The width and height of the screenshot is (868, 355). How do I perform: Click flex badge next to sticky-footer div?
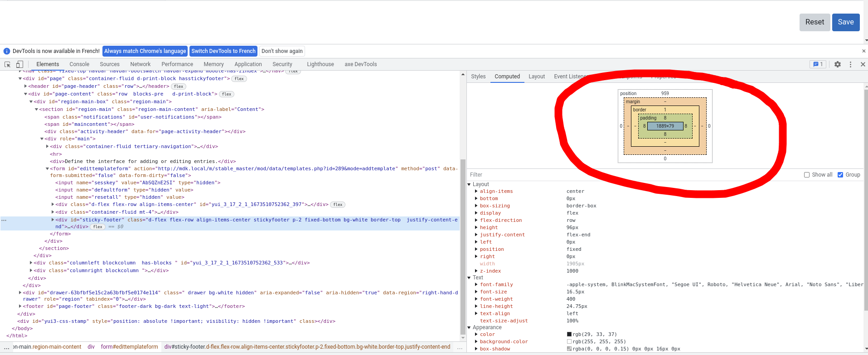coord(98,227)
